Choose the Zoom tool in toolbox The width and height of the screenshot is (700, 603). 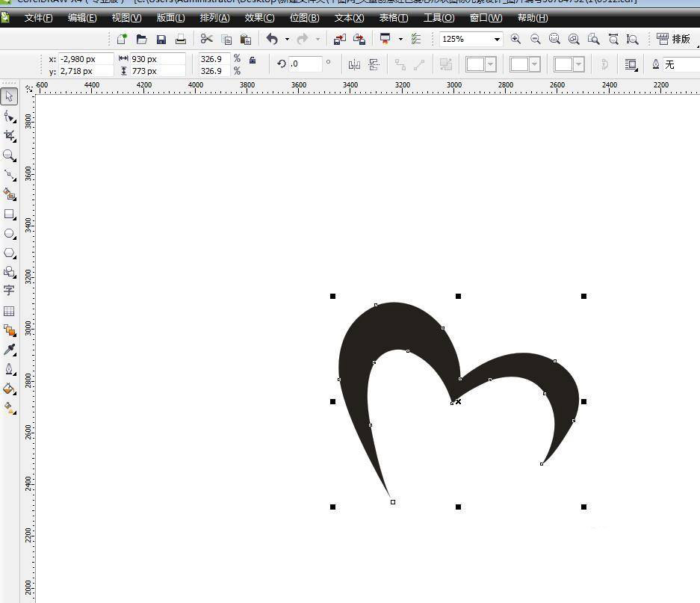pyautogui.click(x=9, y=155)
